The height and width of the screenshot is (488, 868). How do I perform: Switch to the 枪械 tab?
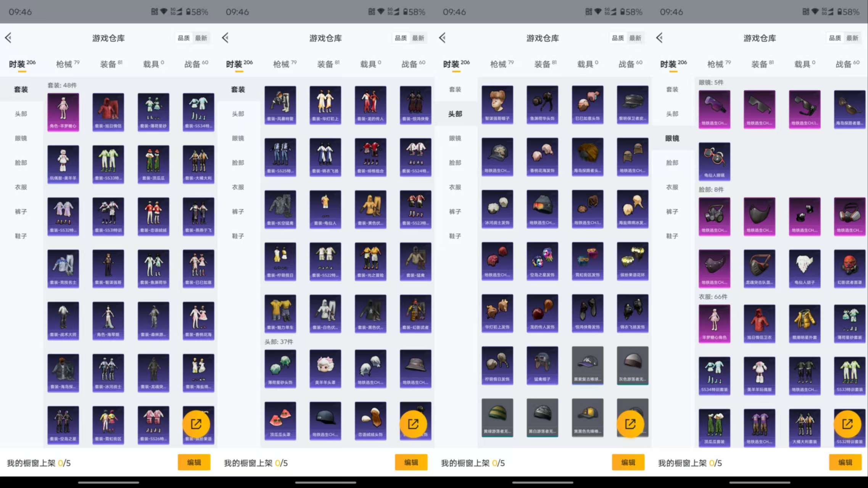pos(66,64)
